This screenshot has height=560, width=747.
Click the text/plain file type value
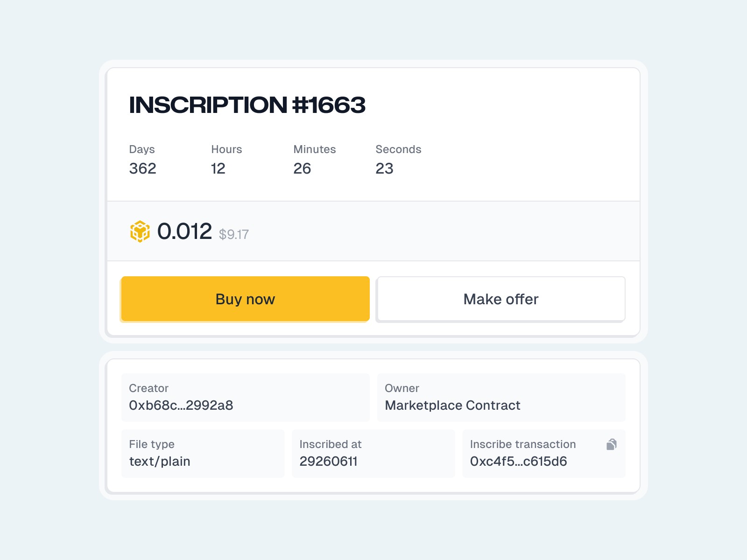[160, 461]
